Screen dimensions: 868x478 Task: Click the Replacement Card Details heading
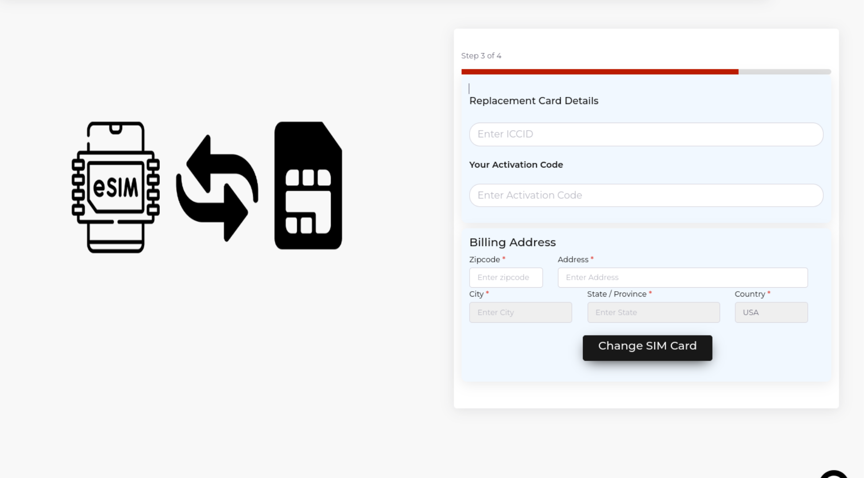point(533,101)
